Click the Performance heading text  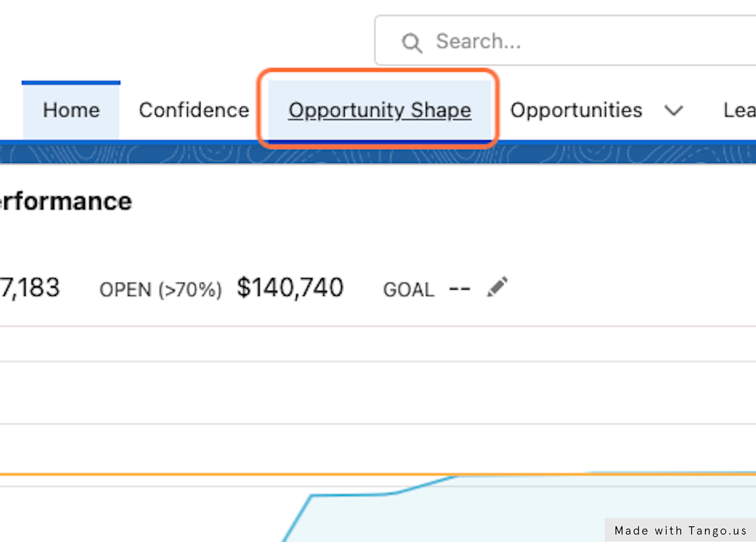click(x=66, y=201)
